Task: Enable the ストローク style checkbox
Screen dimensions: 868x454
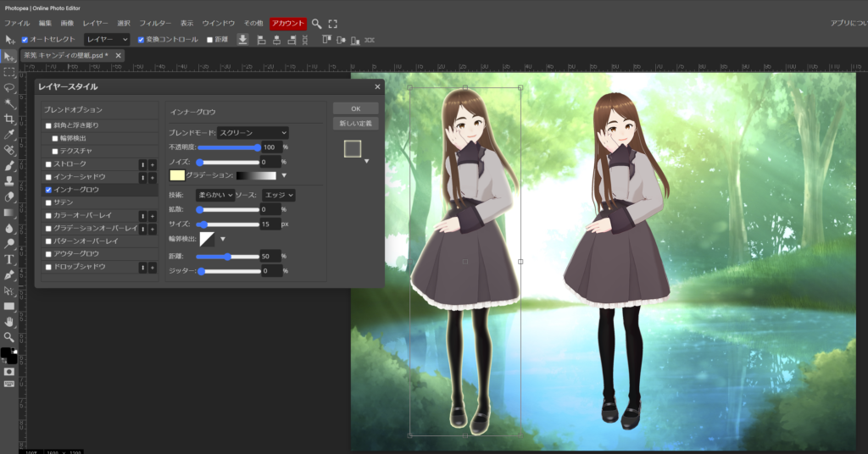Action: point(49,164)
